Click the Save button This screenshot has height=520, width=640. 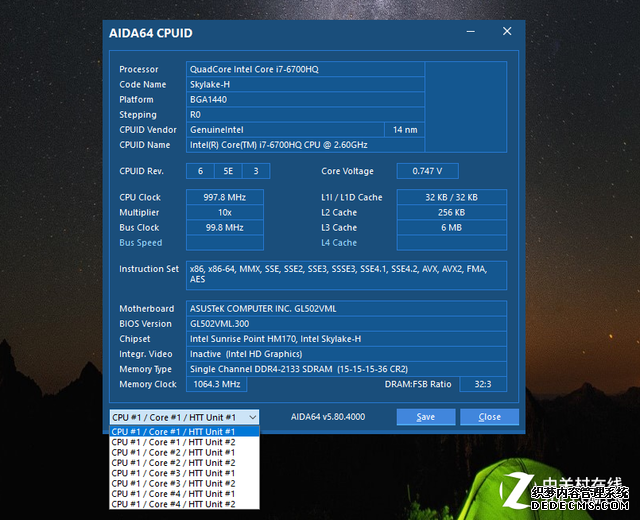click(x=426, y=417)
